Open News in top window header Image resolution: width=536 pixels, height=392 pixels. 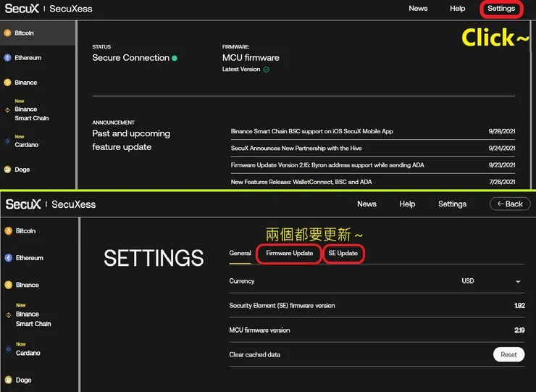(418, 9)
